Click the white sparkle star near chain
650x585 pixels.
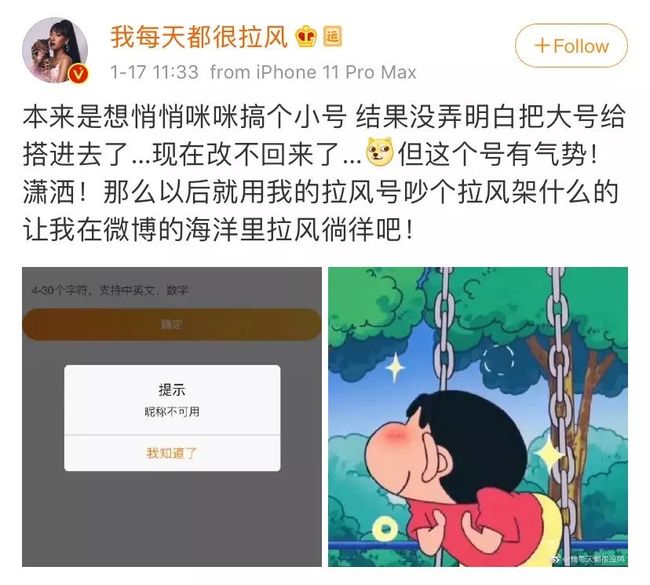click(x=395, y=367)
